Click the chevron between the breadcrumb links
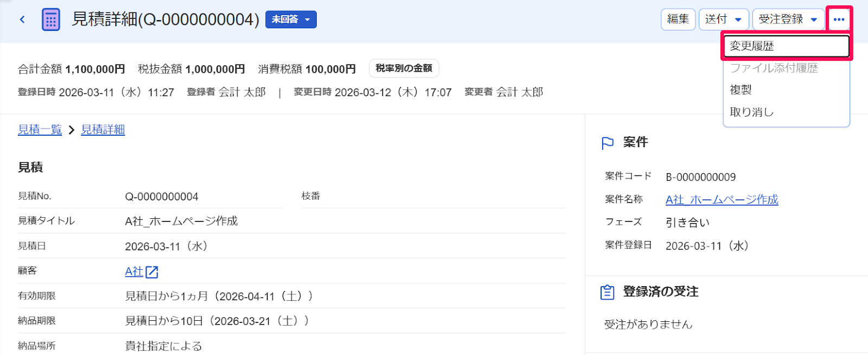 72,130
